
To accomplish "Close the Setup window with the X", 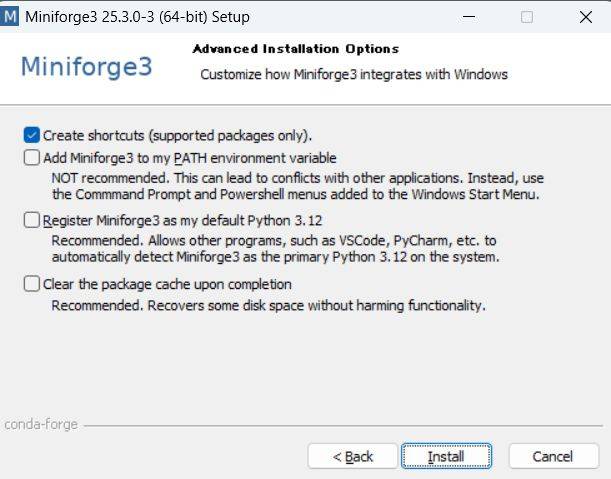I will point(586,17).
